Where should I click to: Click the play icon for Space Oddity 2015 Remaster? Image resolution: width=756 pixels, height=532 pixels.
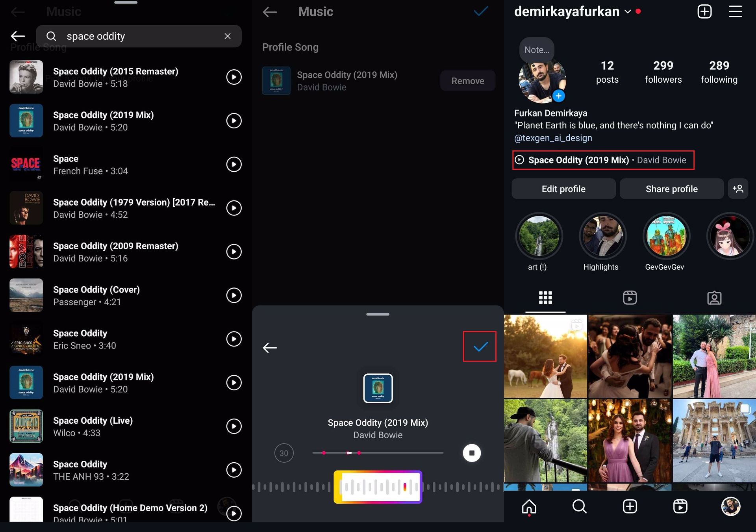[x=233, y=77]
